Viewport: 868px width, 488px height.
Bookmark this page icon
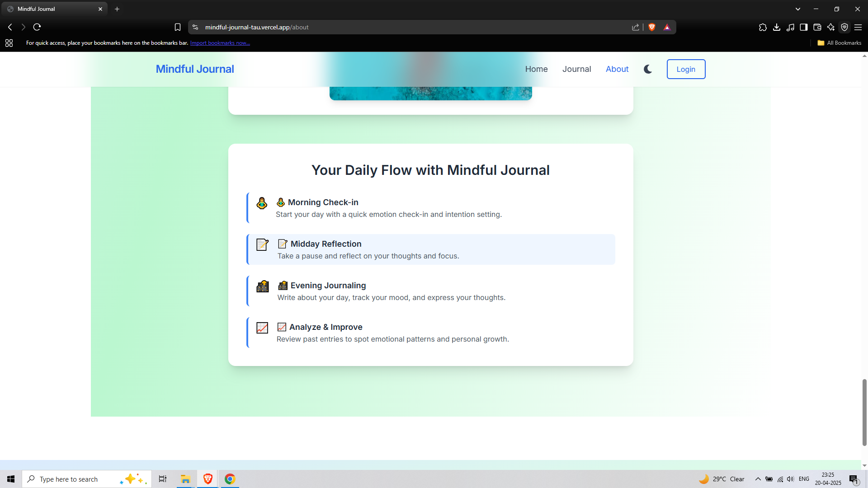point(178,27)
